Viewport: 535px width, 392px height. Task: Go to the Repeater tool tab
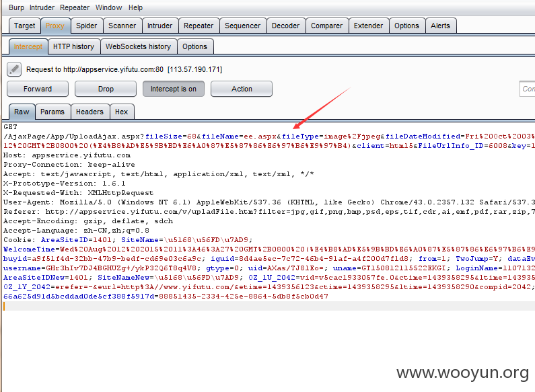tap(199, 26)
